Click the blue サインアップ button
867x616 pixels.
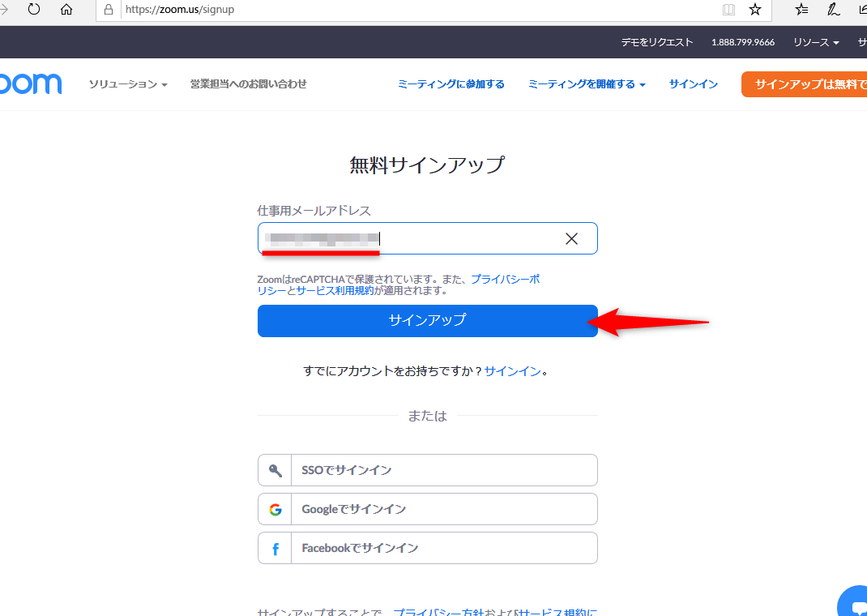(x=427, y=321)
